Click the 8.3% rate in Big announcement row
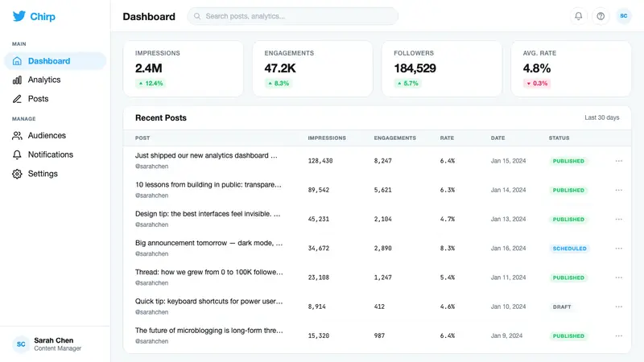The width and height of the screenshot is (644, 362). click(448, 249)
